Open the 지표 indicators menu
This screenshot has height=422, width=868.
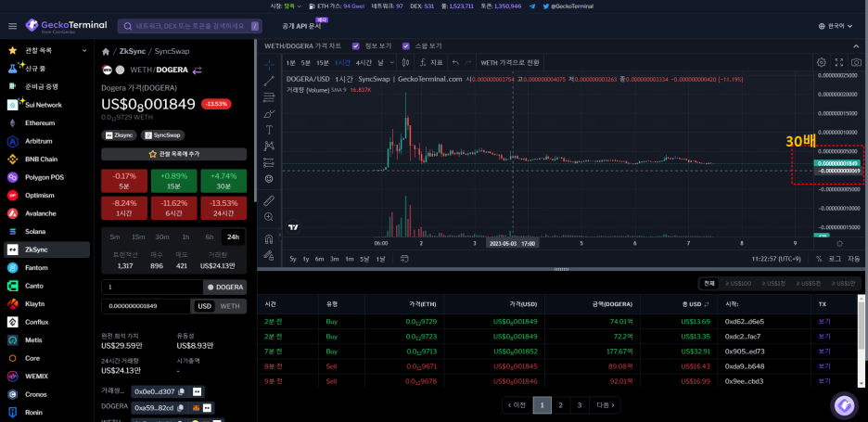(x=431, y=62)
